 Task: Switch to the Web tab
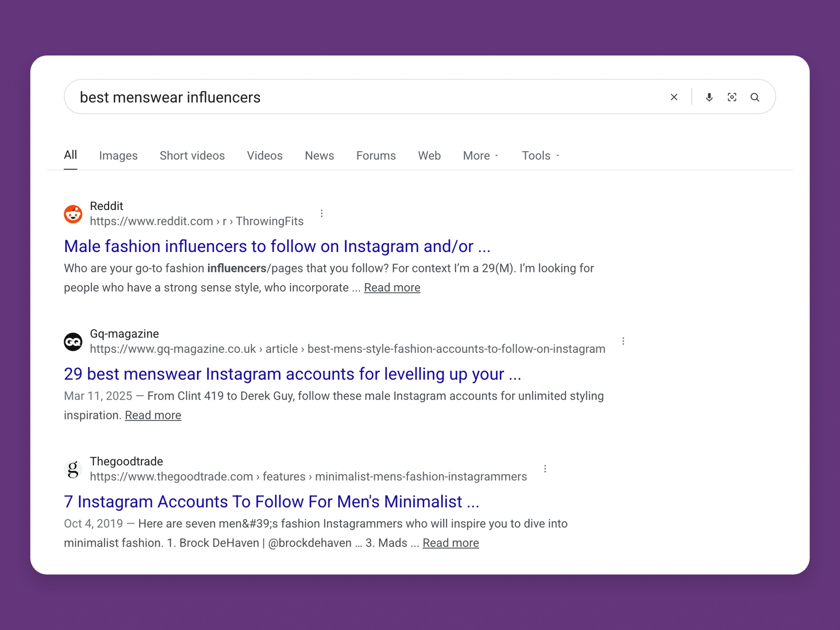click(429, 156)
